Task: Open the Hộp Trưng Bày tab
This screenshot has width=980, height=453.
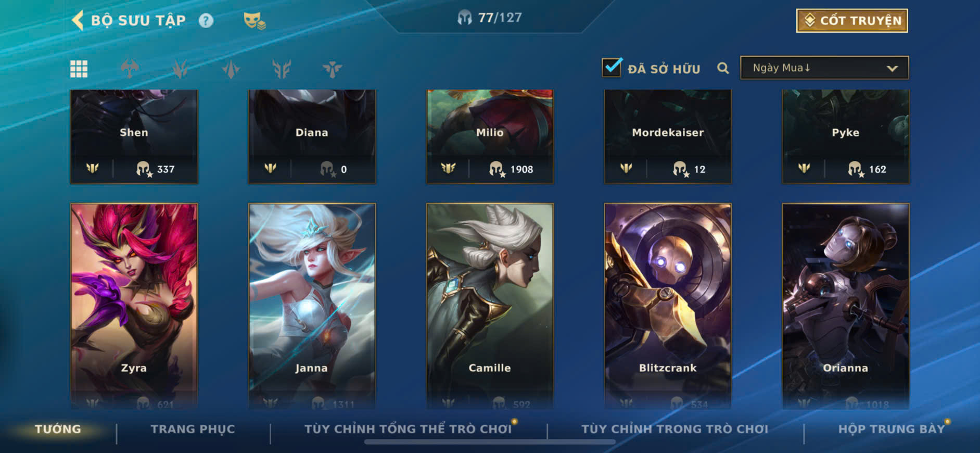Action: coord(891,429)
